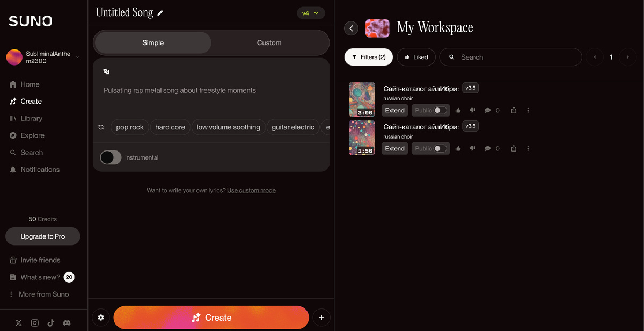Click the translate icon above the prompt

coord(106,71)
